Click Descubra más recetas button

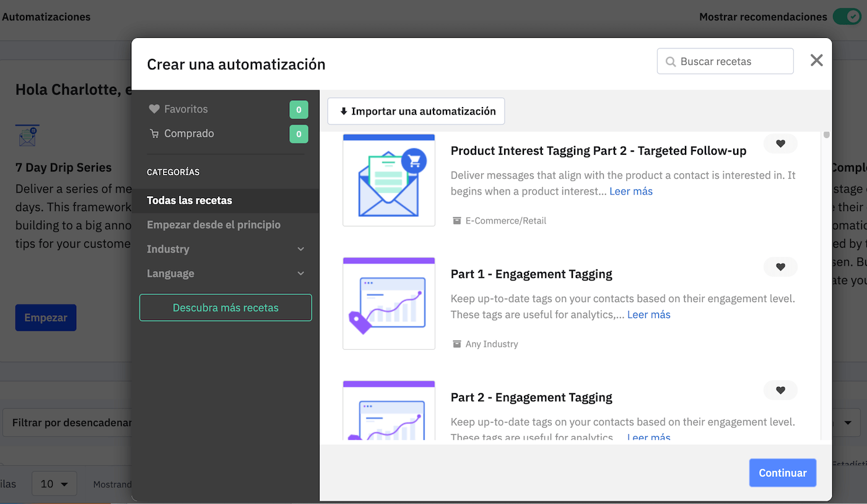pos(225,308)
